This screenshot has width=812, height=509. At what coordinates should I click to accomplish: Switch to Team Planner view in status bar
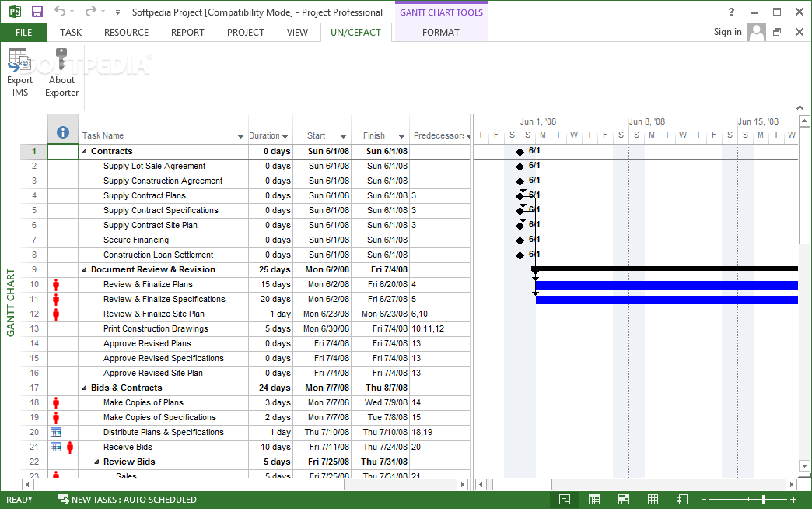click(624, 500)
